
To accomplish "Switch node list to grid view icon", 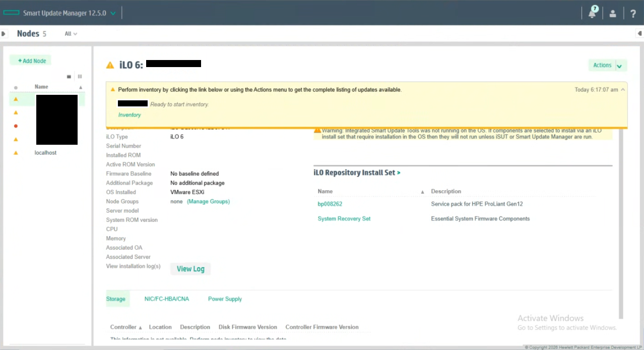I will tap(80, 77).
